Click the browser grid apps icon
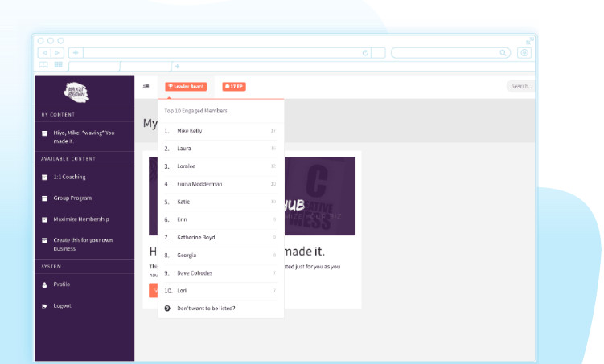 58,64
